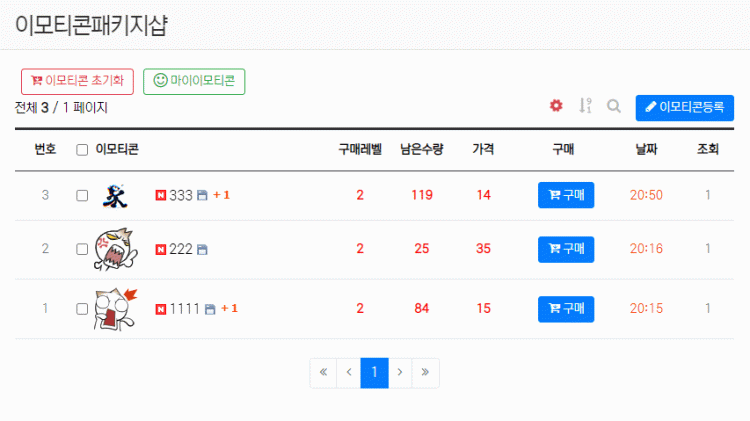The height and width of the screenshot is (421, 750).
Task: Click the emoticon thumbnail for item 333
Action: (115, 195)
